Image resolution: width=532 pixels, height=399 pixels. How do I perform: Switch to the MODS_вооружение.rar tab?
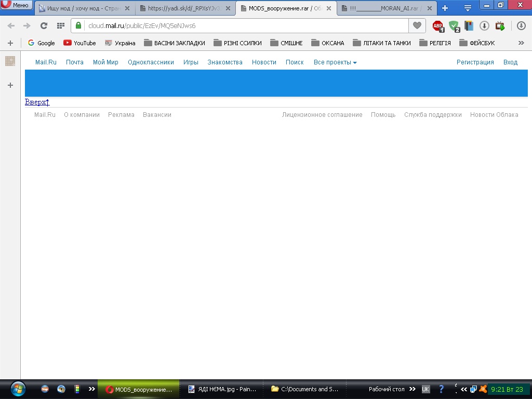click(x=286, y=8)
